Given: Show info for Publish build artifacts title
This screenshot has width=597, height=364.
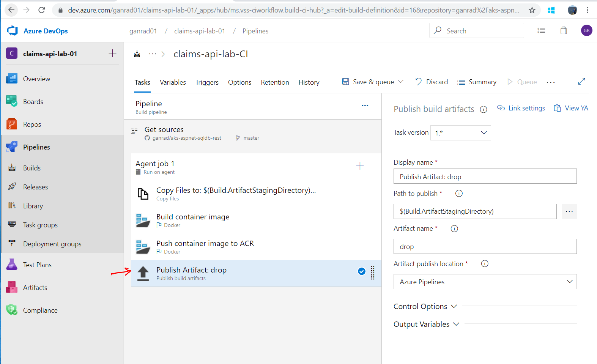Looking at the screenshot, I should [484, 109].
